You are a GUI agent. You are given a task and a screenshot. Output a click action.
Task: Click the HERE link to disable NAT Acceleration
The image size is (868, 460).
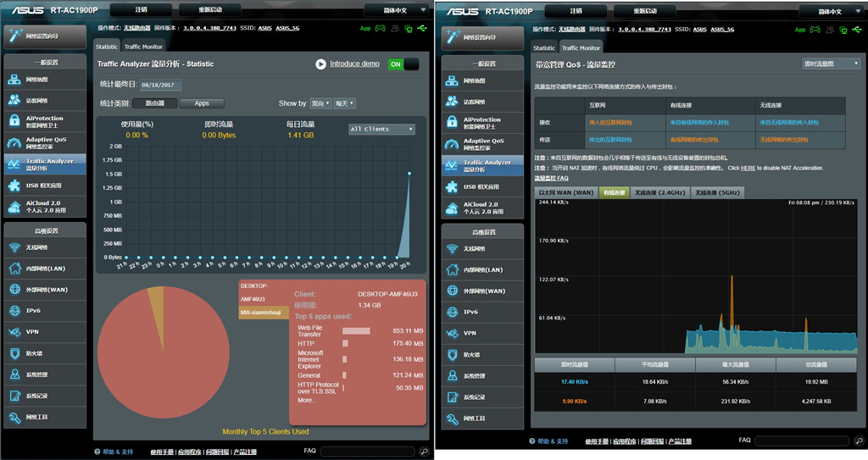(748, 168)
